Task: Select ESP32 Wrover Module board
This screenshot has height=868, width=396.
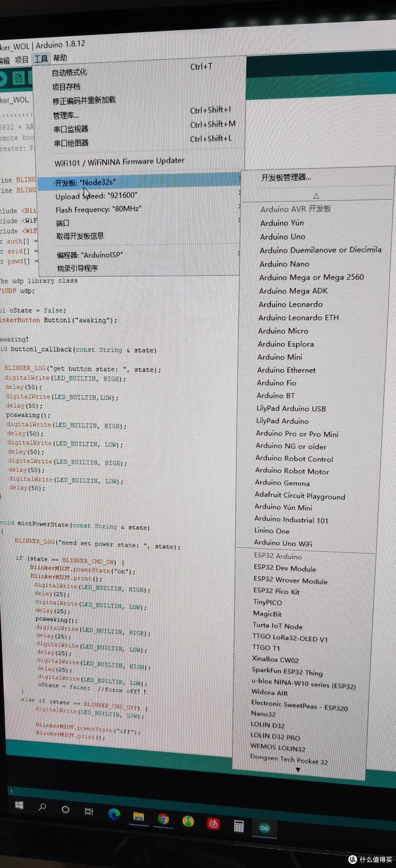Action: click(290, 580)
